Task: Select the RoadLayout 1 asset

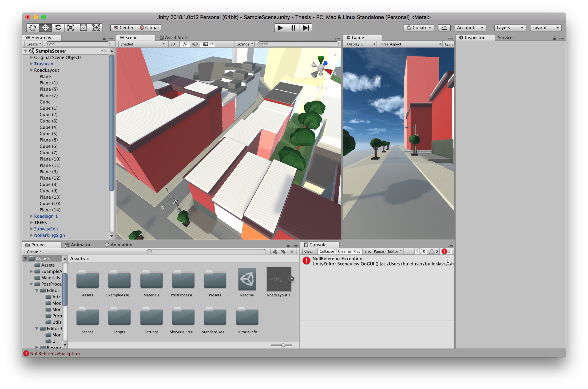Action: (279, 282)
